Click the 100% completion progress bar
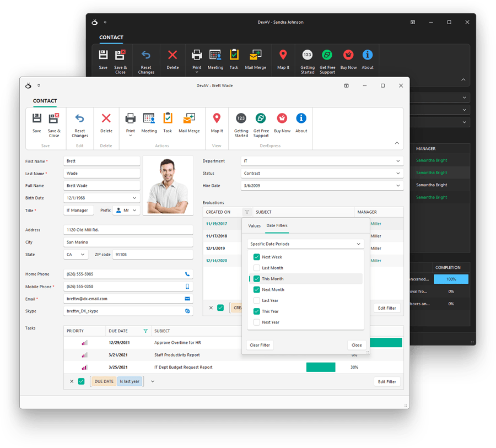The width and height of the screenshot is (496, 448). (x=450, y=279)
